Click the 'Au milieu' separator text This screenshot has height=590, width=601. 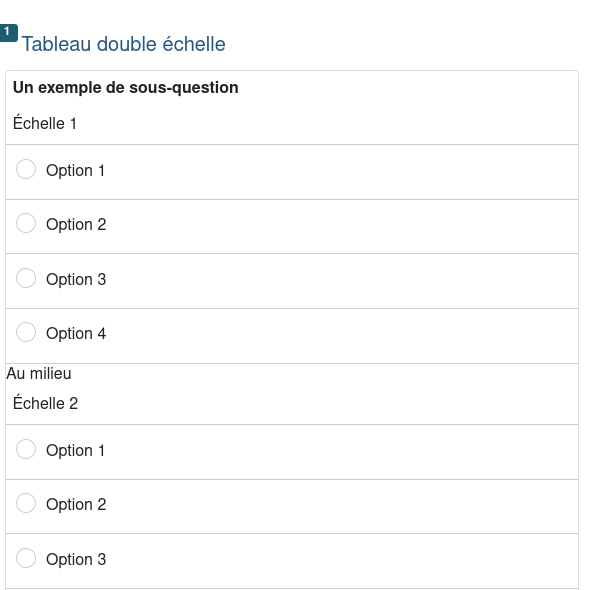point(39,374)
